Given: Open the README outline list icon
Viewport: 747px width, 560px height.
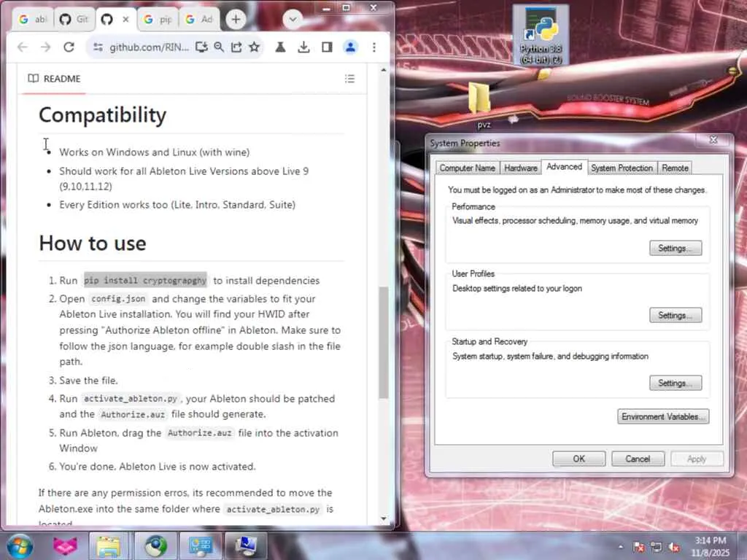Looking at the screenshot, I should pos(349,79).
